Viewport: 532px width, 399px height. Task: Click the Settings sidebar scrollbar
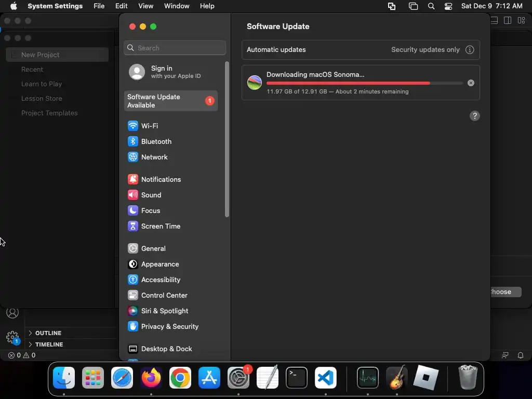tap(227, 139)
